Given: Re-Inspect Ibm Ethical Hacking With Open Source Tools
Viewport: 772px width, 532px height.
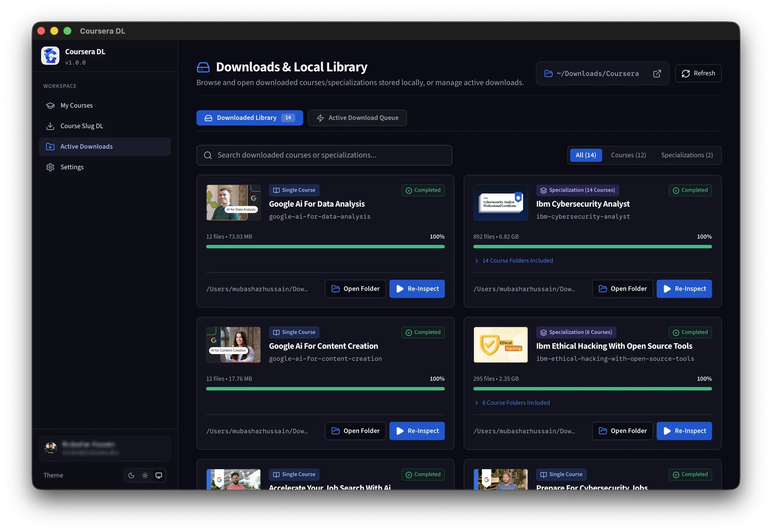Looking at the screenshot, I should [x=684, y=431].
